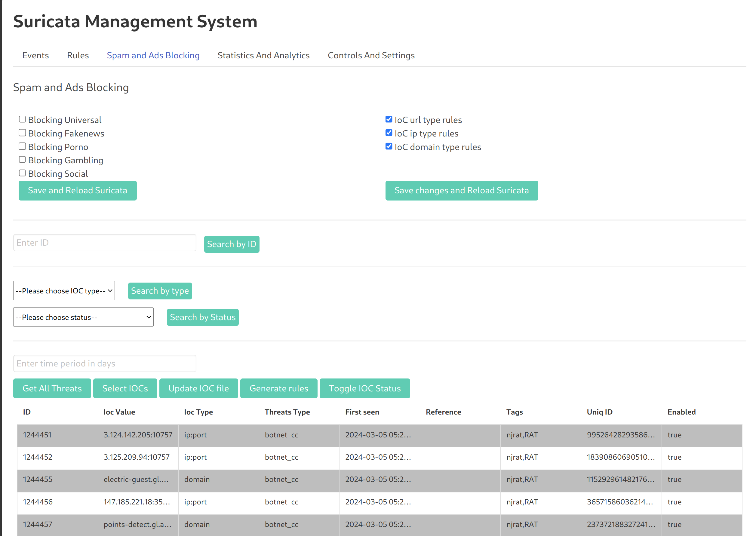Select row with ID 1244455
Screen dimensions: 756x536
[380, 481]
